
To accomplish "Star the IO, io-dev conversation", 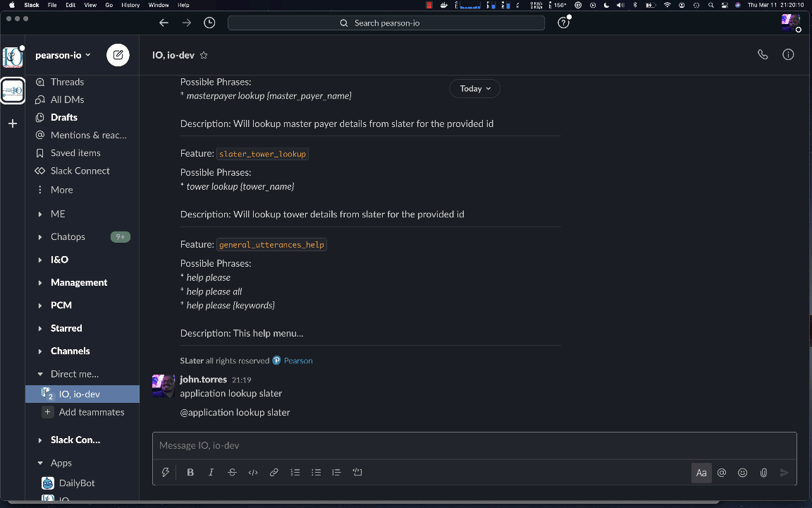I will pyautogui.click(x=204, y=55).
